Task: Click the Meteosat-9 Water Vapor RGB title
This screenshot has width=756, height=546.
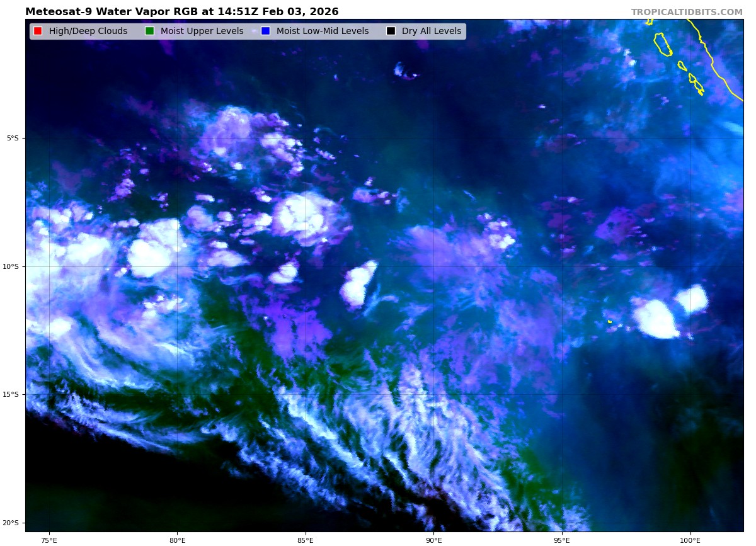Action: pyautogui.click(x=181, y=12)
